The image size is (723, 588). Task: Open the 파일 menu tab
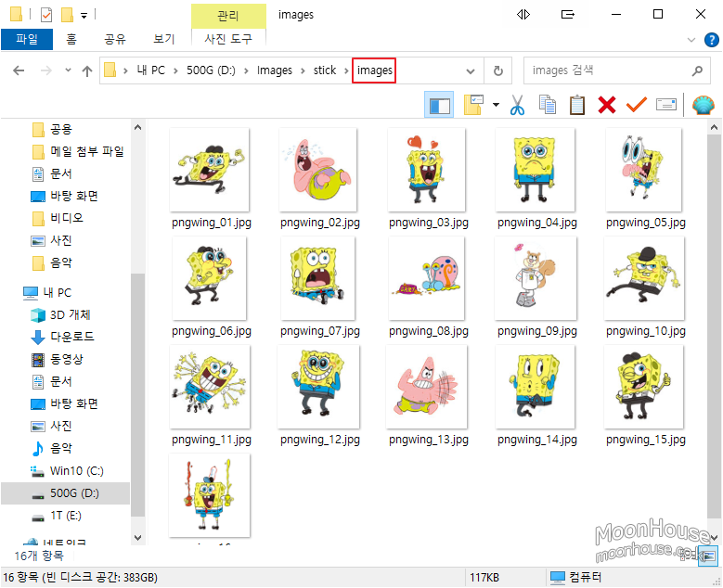[x=27, y=39]
